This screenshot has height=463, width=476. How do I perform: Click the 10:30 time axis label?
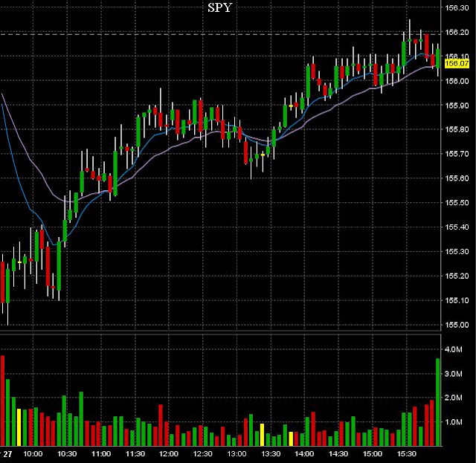(x=67, y=454)
